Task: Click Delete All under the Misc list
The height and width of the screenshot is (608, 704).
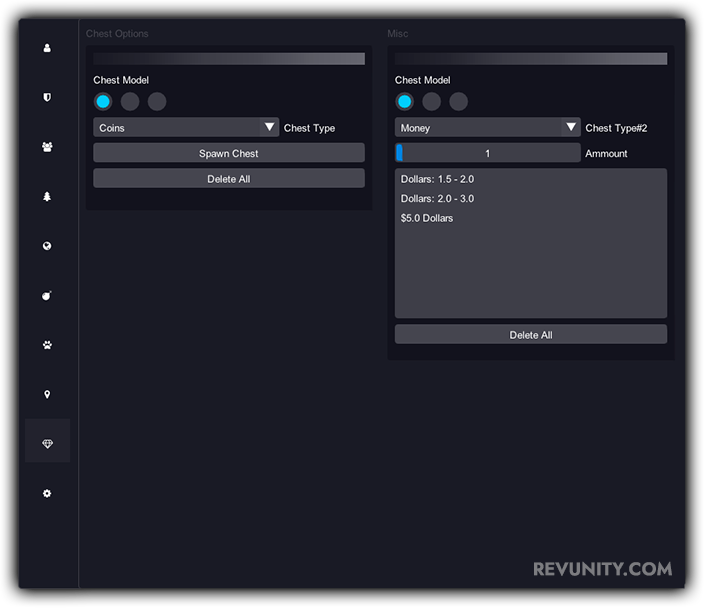Action: [530, 335]
